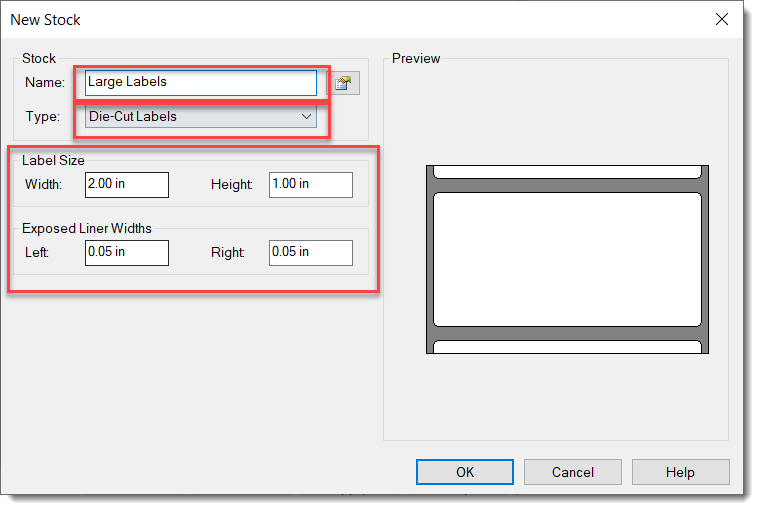This screenshot has height=510, width=759.
Task: Click the New Stock title bar
Action: click(300, 19)
